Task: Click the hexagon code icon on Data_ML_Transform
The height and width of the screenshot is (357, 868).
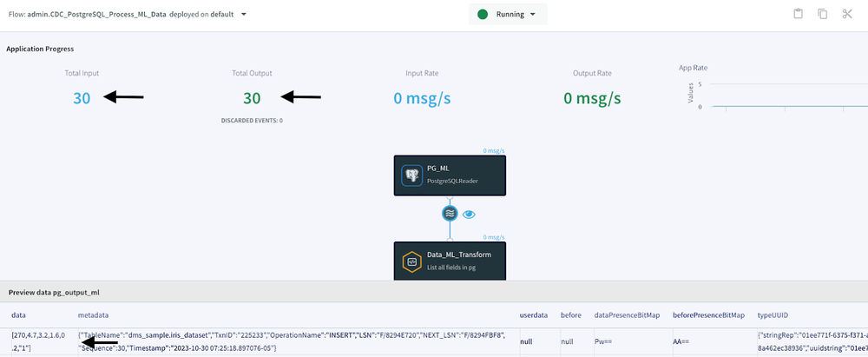Action: point(411,261)
